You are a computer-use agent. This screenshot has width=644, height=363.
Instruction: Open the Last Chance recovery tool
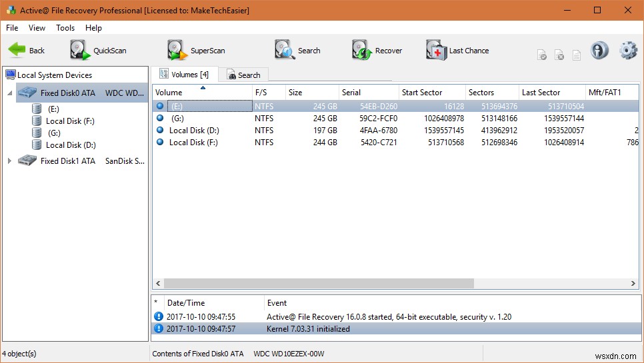click(457, 50)
